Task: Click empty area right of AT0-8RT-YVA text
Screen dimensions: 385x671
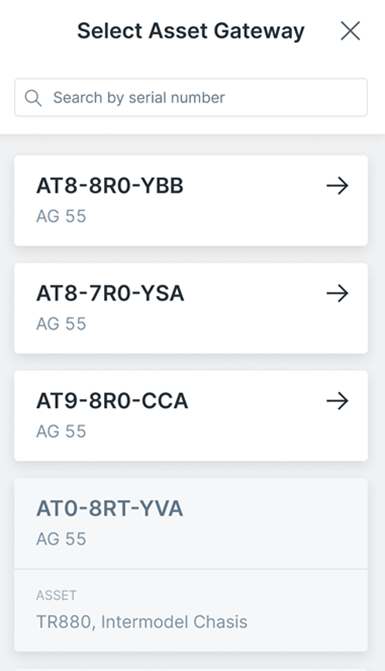Action: coord(275,509)
